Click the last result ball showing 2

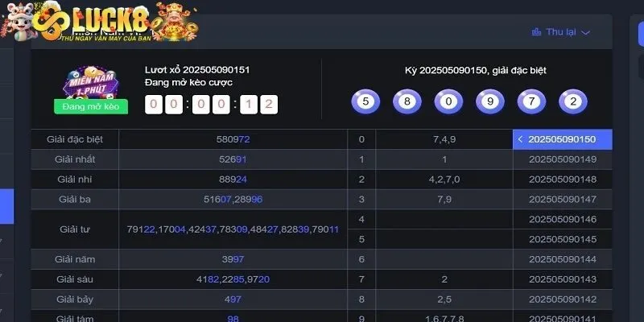pyautogui.click(x=573, y=101)
